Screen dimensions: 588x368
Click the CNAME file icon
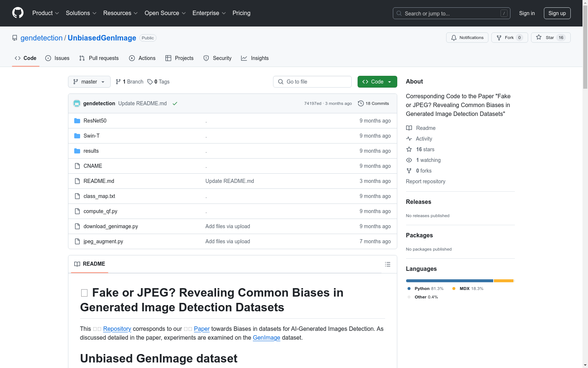pos(77,166)
